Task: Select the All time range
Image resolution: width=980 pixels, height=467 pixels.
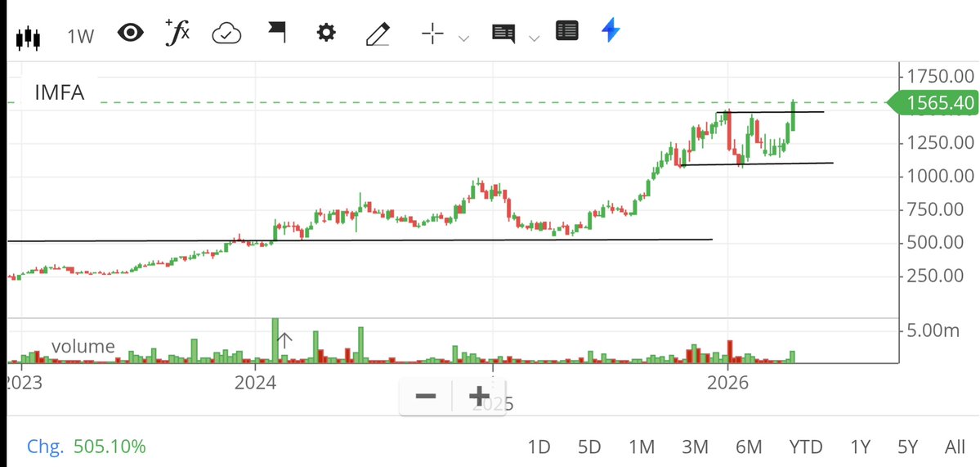Action: pos(955,447)
